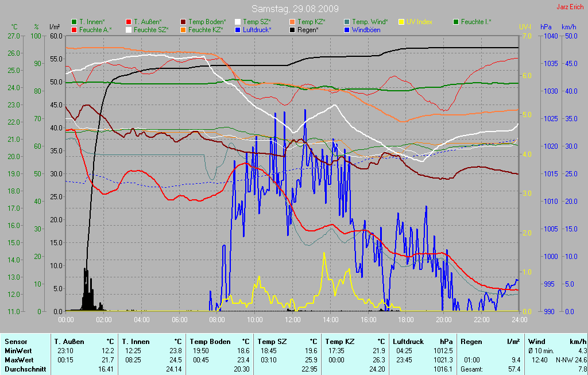This screenshot has height=375, width=588.
Task: Select the "Luftdruck*" legend label
Action: [x=257, y=30]
